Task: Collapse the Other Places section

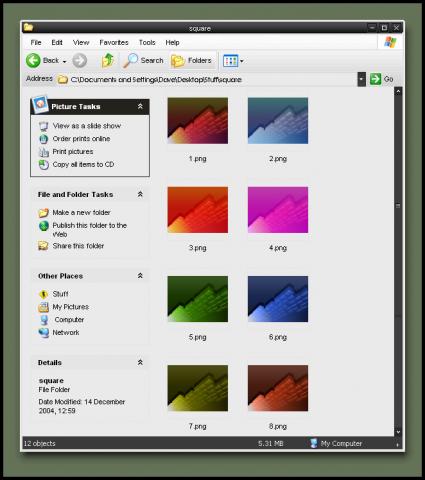Action: coord(140,276)
